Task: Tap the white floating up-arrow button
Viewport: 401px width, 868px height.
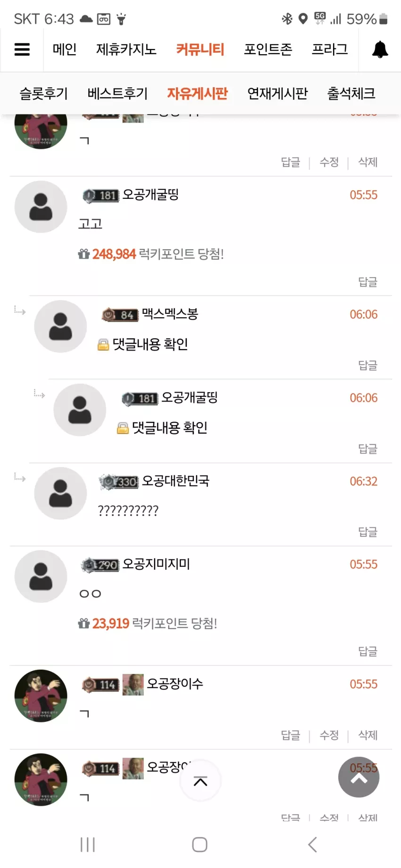Action: [x=200, y=781]
